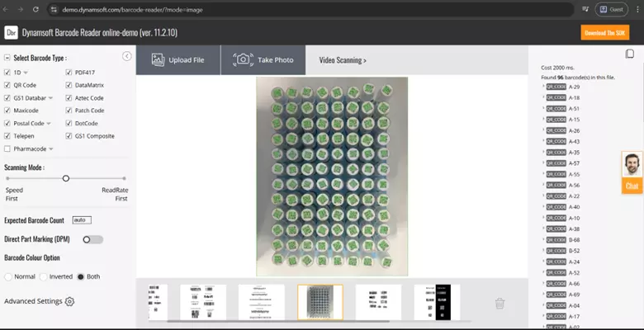
Task: Uncheck the Aztec Code checkbox
Action: coord(69,98)
